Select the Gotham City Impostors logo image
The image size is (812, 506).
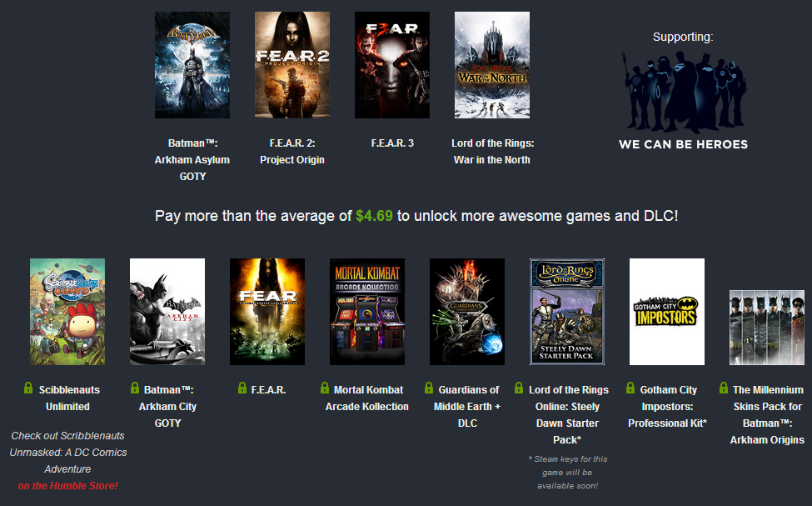coord(667,311)
